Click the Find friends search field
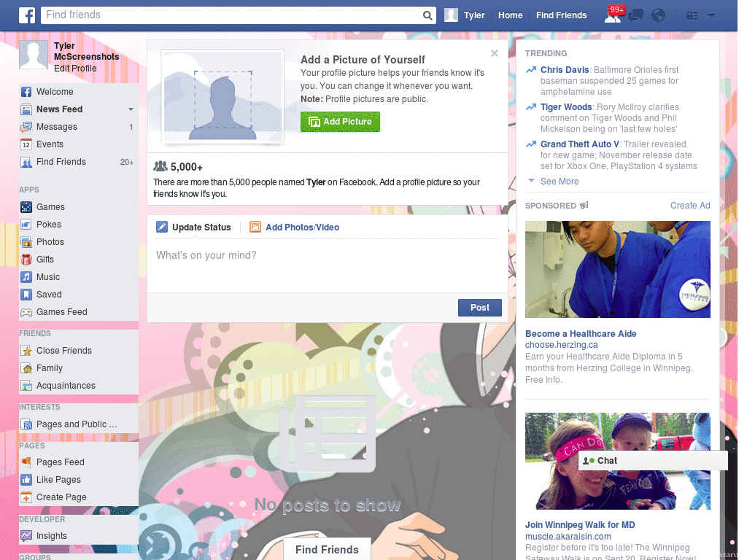 pyautogui.click(x=233, y=15)
